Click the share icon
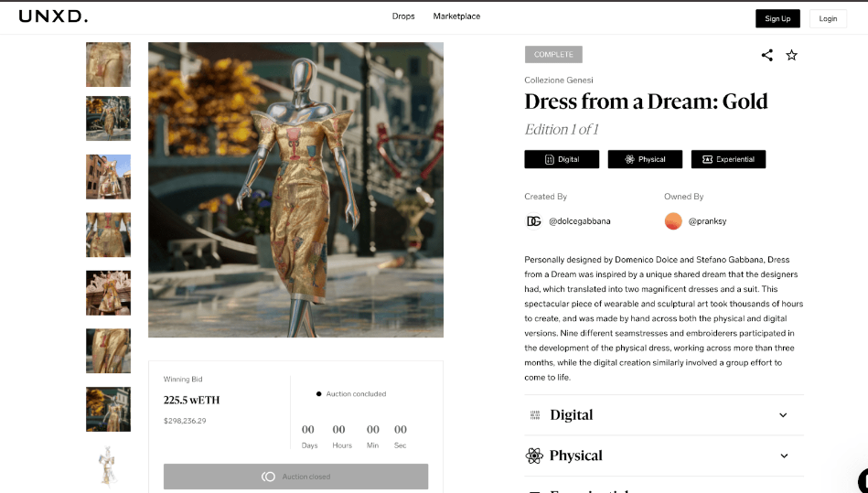The width and height of the screenshot is (868, 493). point(766,55)
